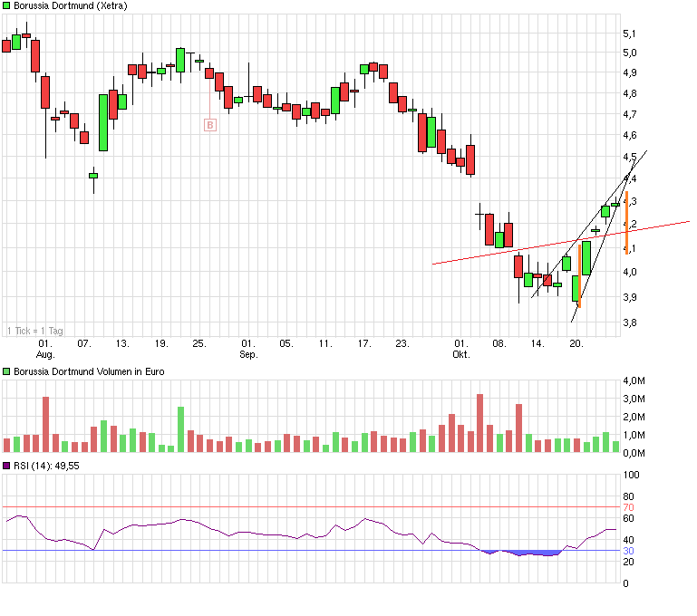
Task: Click the 5,0 price axis label
Action: coord(629,53)
